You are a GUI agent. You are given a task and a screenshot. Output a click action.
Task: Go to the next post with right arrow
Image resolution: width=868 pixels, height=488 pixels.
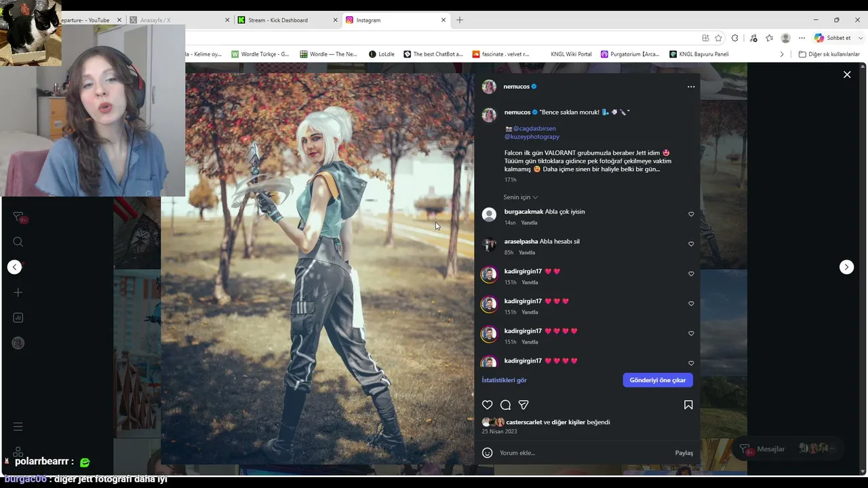[x=846, y=267]
